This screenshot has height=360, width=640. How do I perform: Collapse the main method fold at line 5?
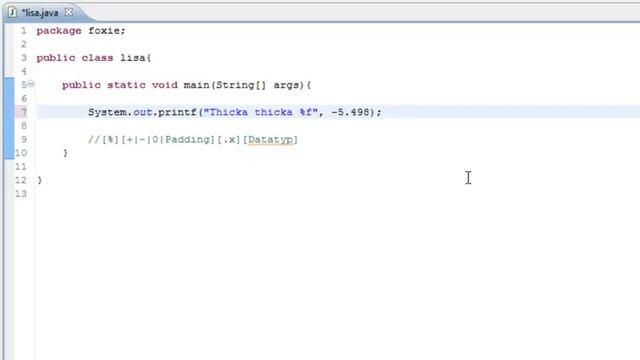click(x=31, y=84)
